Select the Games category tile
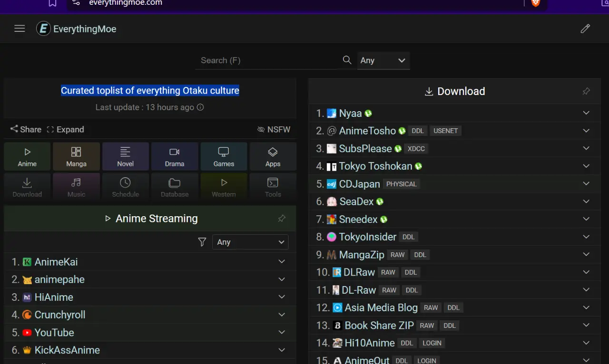 point(224,156)
